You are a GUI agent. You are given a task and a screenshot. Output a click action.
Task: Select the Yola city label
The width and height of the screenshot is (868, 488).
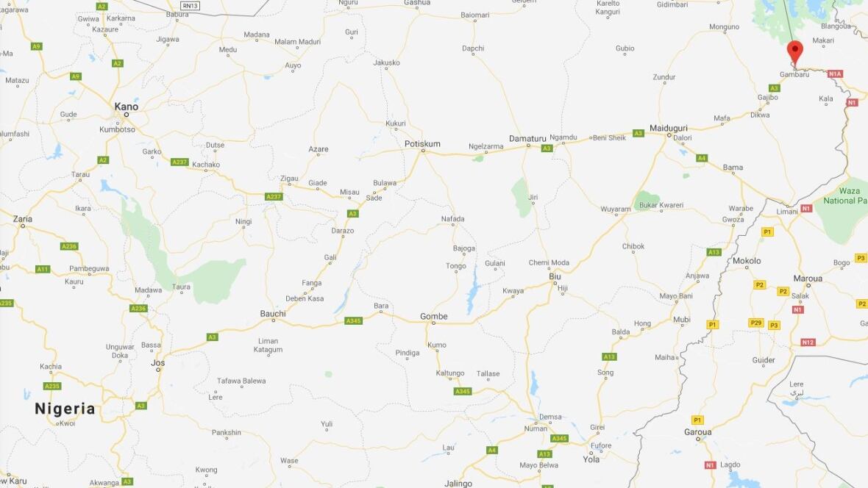[591, 459]
